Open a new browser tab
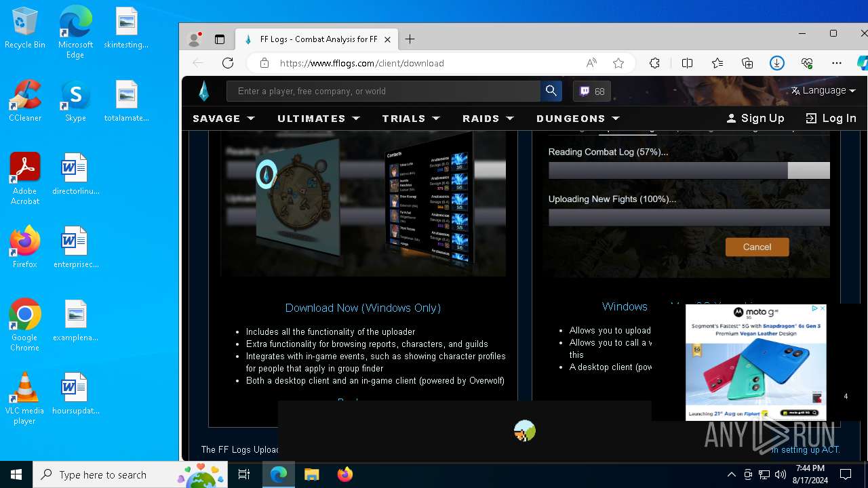 click(410, 39)
